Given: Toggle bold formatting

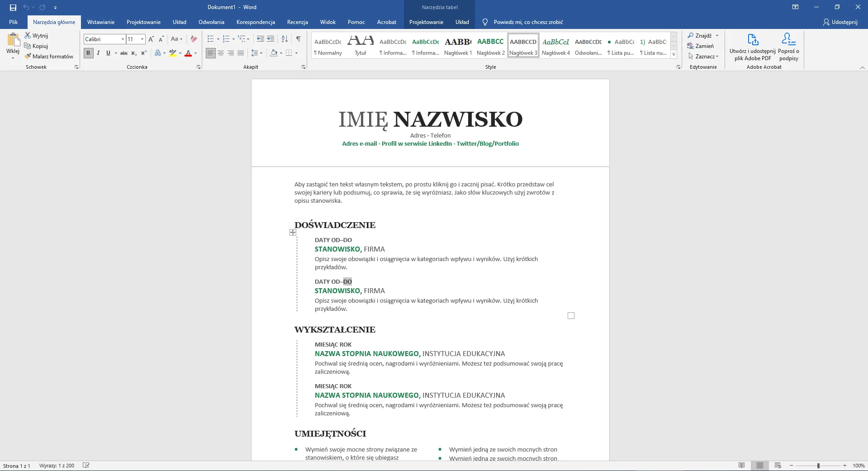Looking at the screenshot, I should coord(88,53).
